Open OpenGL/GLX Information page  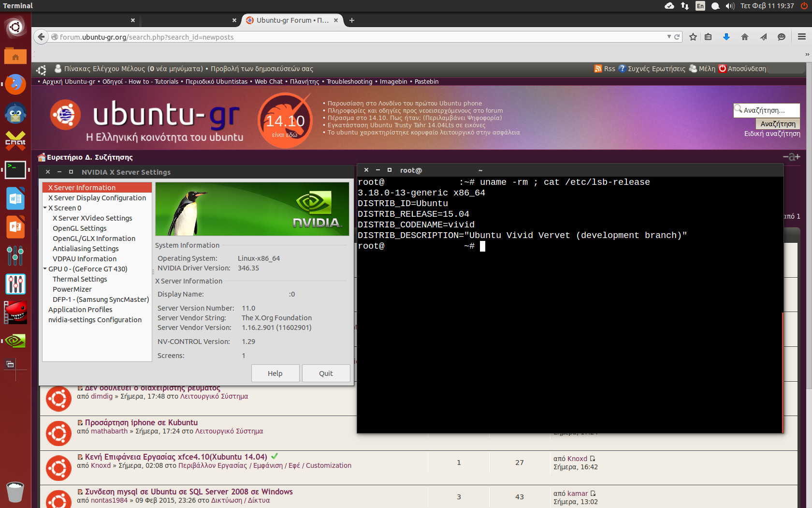(x=94, y=239)
